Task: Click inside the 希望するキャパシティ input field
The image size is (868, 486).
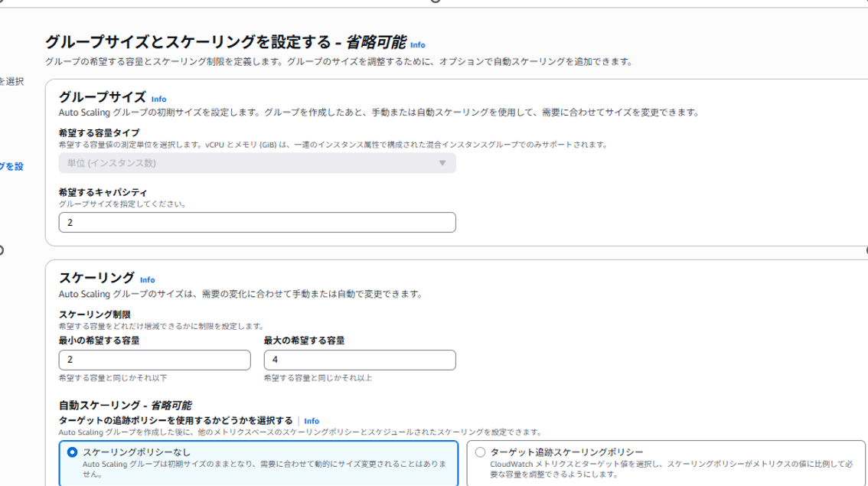Action: pyautogui.click(x=258, y=222)
